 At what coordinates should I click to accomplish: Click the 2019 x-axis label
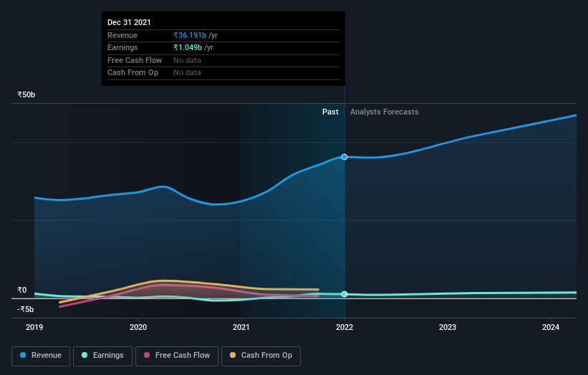pos(34,327)
